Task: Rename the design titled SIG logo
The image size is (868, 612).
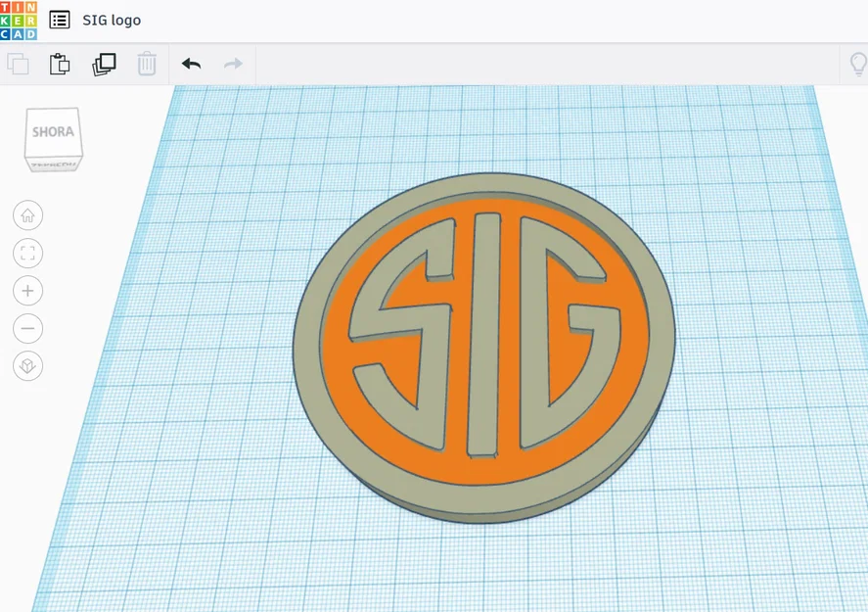Action: click(112, 21)
